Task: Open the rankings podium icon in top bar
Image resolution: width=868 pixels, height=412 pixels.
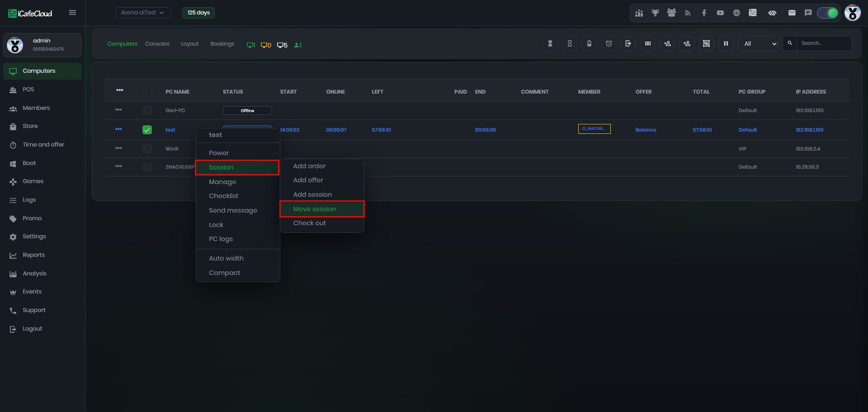Action: 639,13
